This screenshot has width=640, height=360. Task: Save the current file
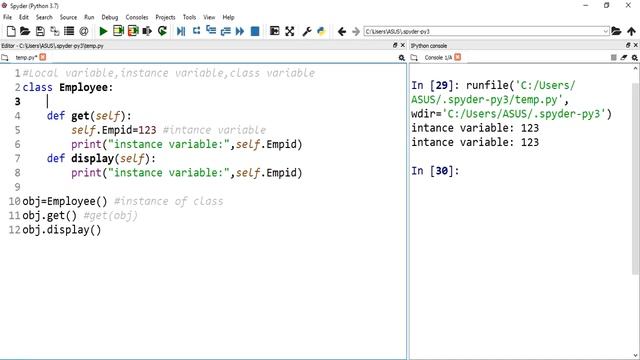coord(40,31)
